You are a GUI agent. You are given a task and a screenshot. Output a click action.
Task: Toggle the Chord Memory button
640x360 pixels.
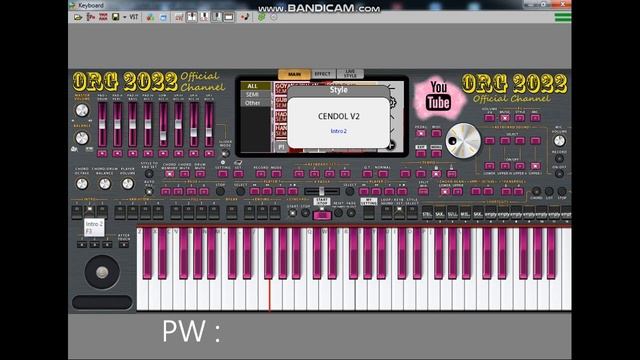169,173
